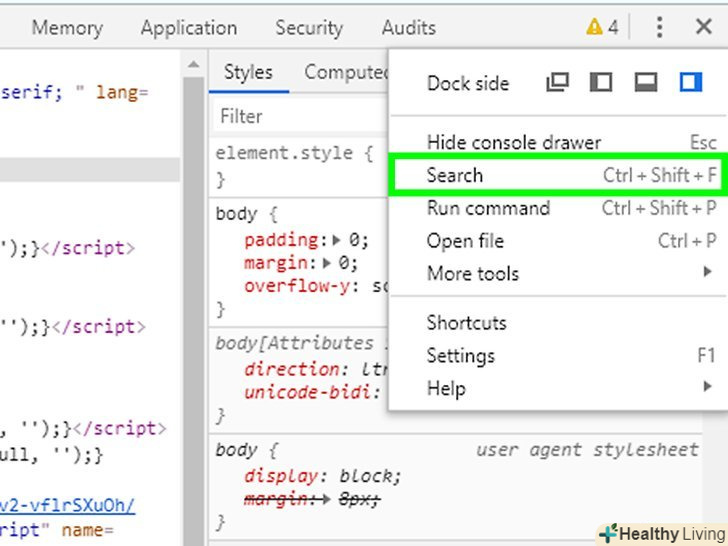Click the three-dot DevTools menu icon

659,28
